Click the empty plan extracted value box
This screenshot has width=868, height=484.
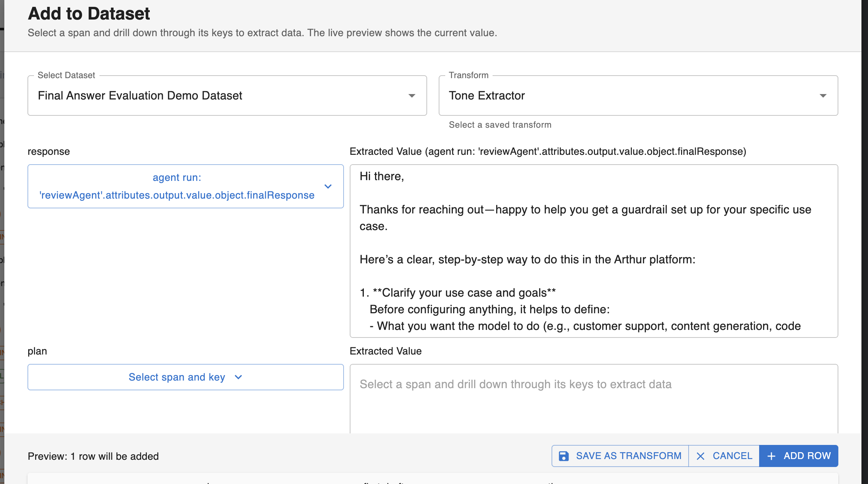coord(593,402)
